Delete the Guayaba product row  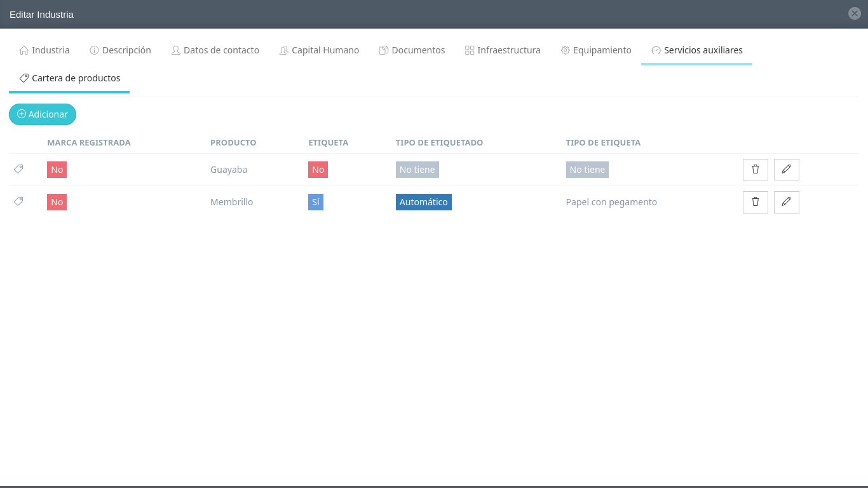tap(755, 170)
